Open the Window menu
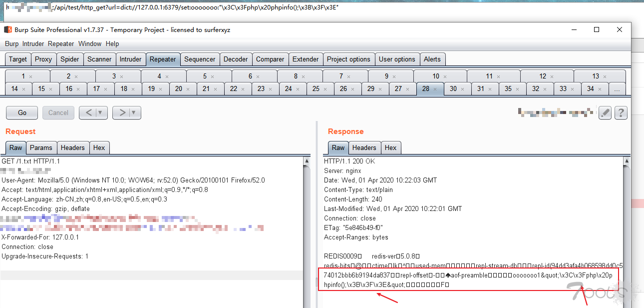This screenshot has width=644, height=308. 90,43
